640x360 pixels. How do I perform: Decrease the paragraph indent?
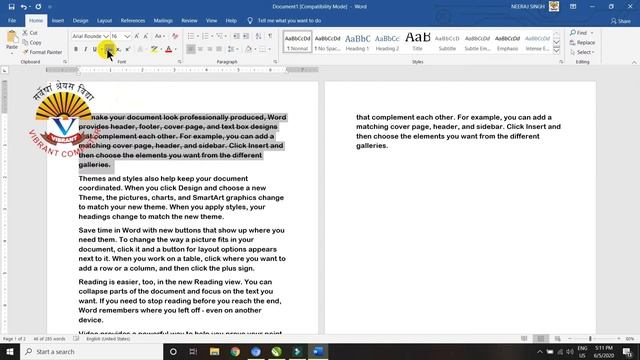coord(236,36)
